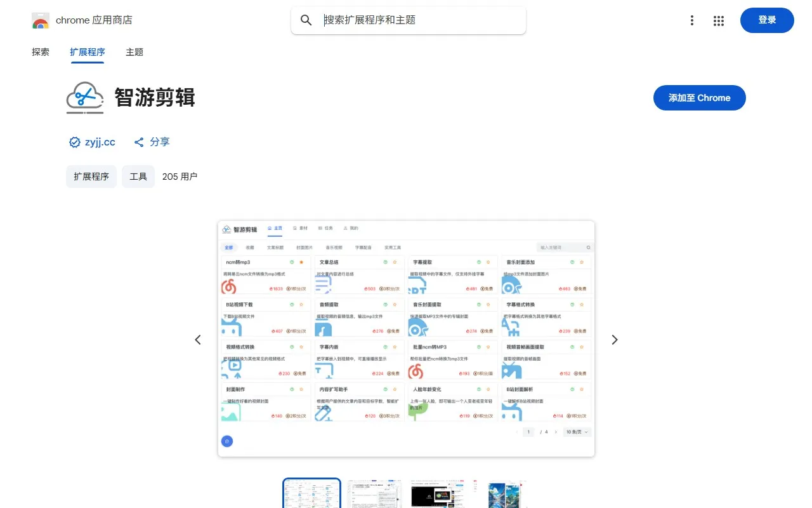Screen dimensions: 812x508
Task: Open the zyjj.cc website link
Action: point(100,142)
